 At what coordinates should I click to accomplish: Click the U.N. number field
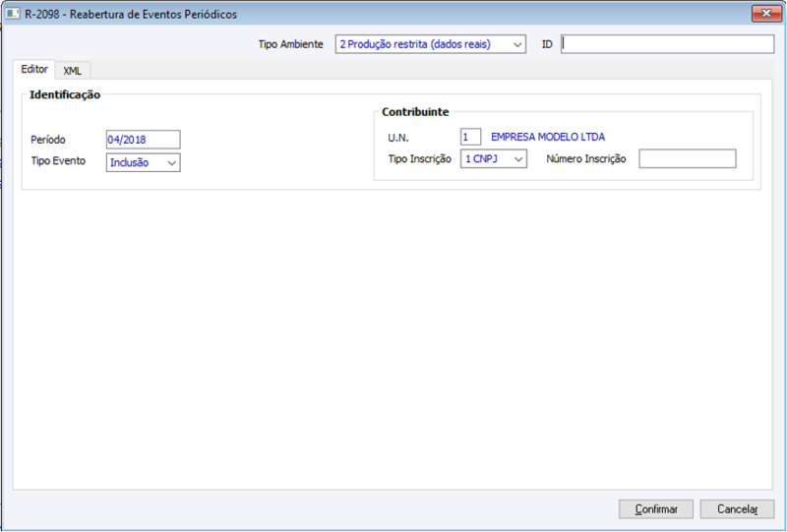pos(470,137)
